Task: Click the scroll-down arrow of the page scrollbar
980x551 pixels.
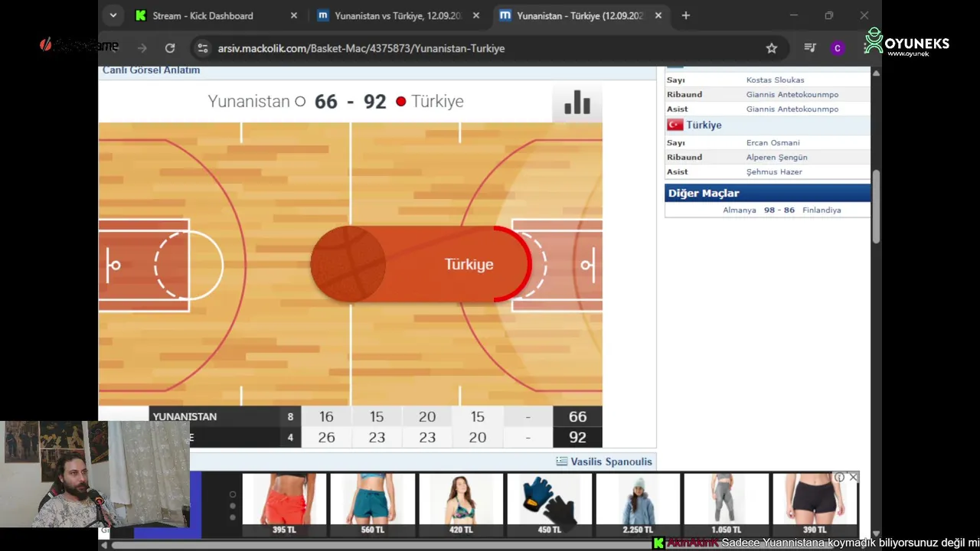Action: [877, 533]
